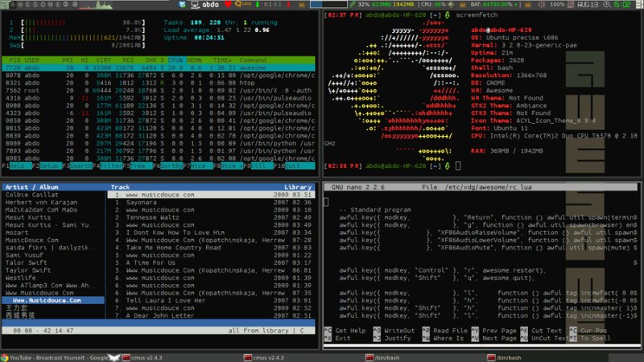Click the green download arrow icon

point(258,5)
